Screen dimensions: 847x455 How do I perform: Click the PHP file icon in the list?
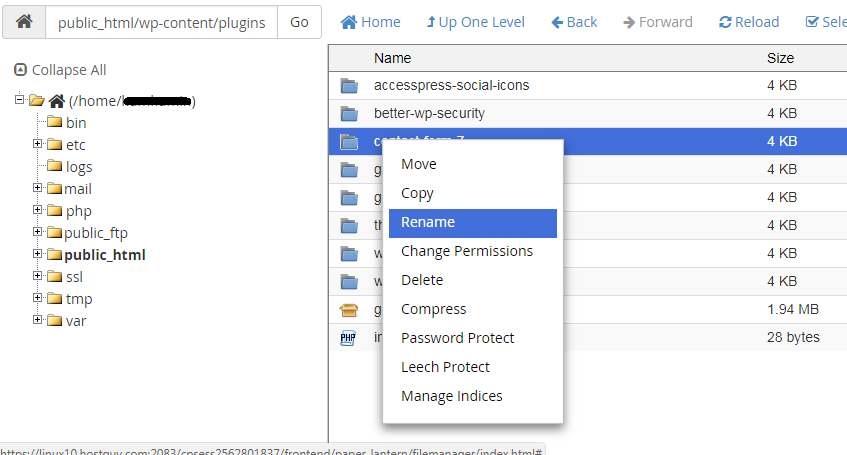(348, 338)
